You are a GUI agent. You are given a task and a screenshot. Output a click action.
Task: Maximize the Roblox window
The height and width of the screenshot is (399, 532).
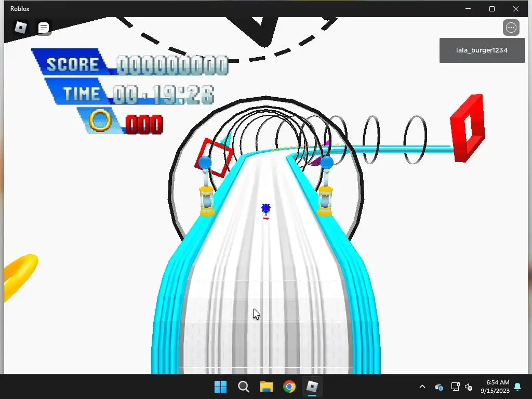click(x=492, y=9)
